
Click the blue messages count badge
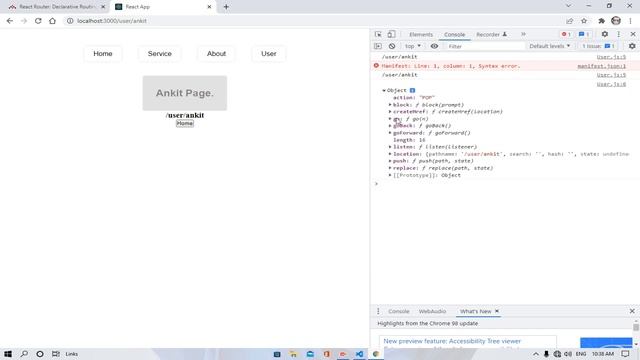click(x=584, y=34)
